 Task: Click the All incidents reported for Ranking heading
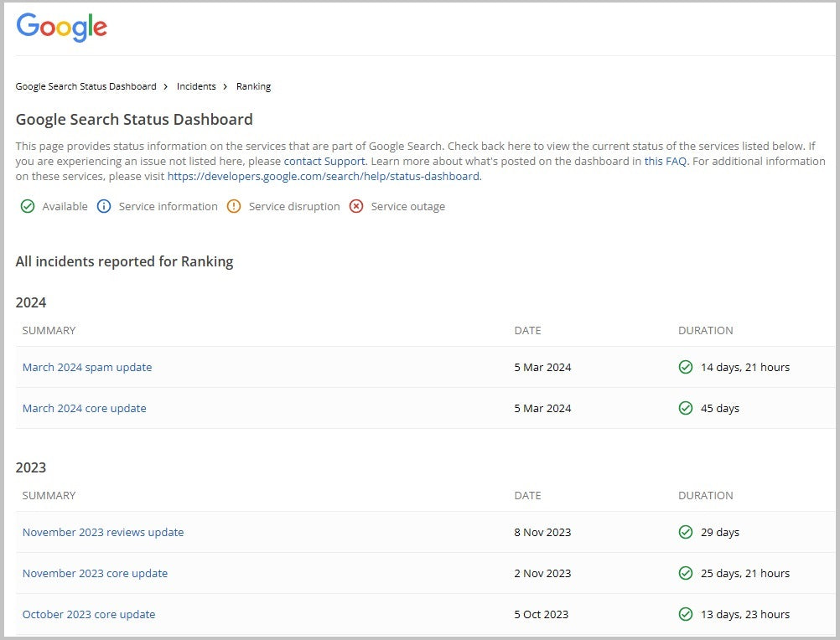124,261
